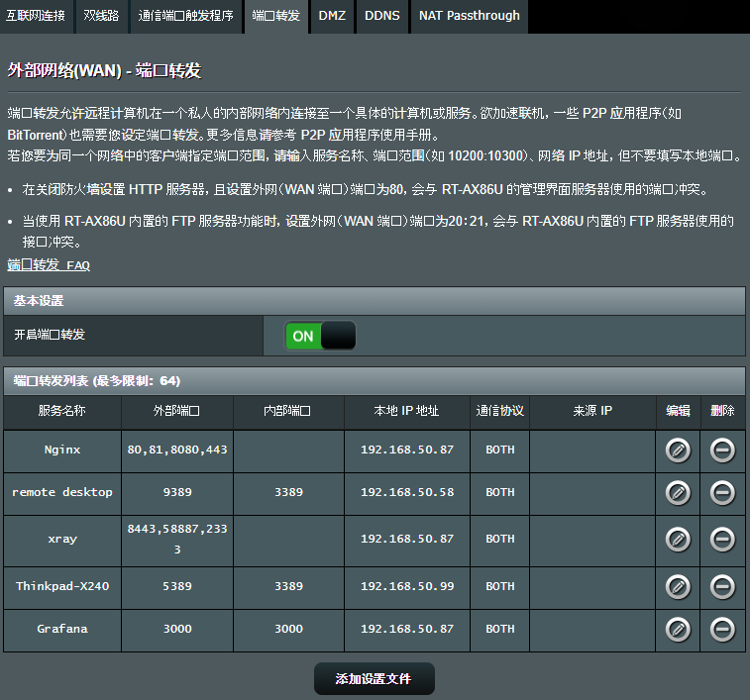Viewport: 750px width, 700px height.
Task: Click the 添加设置文件 button
Action: (x=374, y=679)
